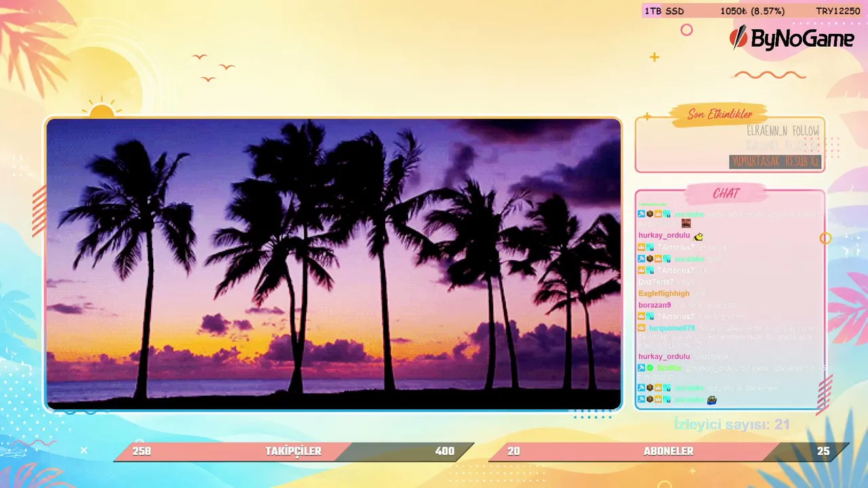Open chat user Dnz7krts7
The image size is (868, 488).
[656, 282]
